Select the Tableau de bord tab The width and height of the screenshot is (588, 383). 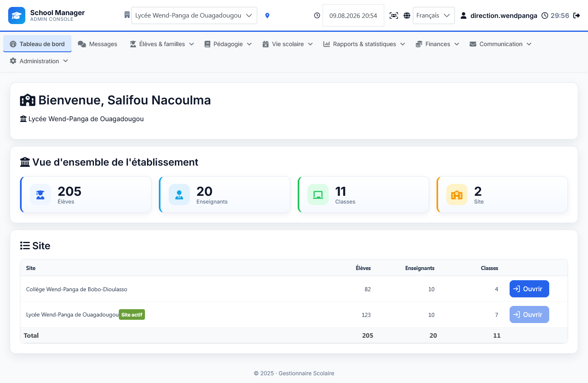point(37,44)
